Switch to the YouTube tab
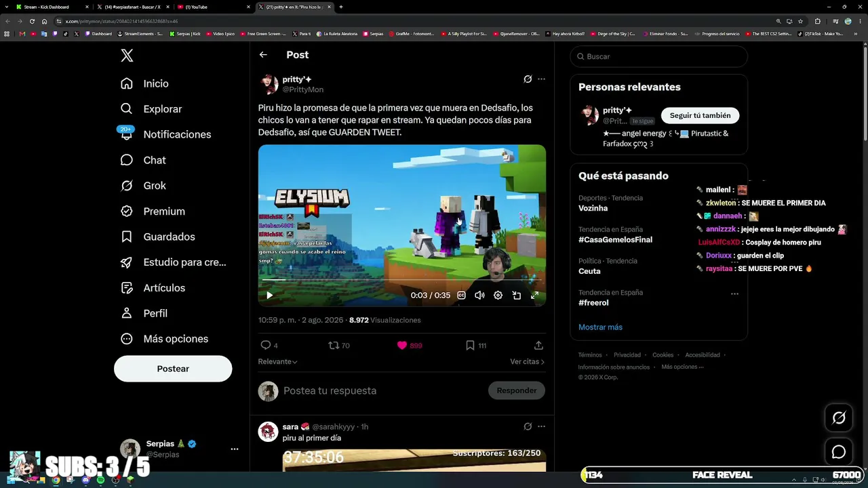The height and width of the screenshot is (488, 868). pyautogui.click(x=196, y=7)
